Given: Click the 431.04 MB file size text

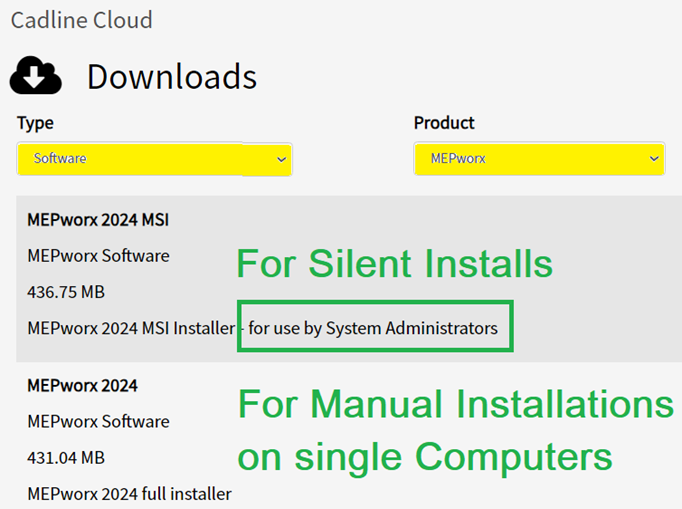Looking at the screenshot, I should (66, 458).
